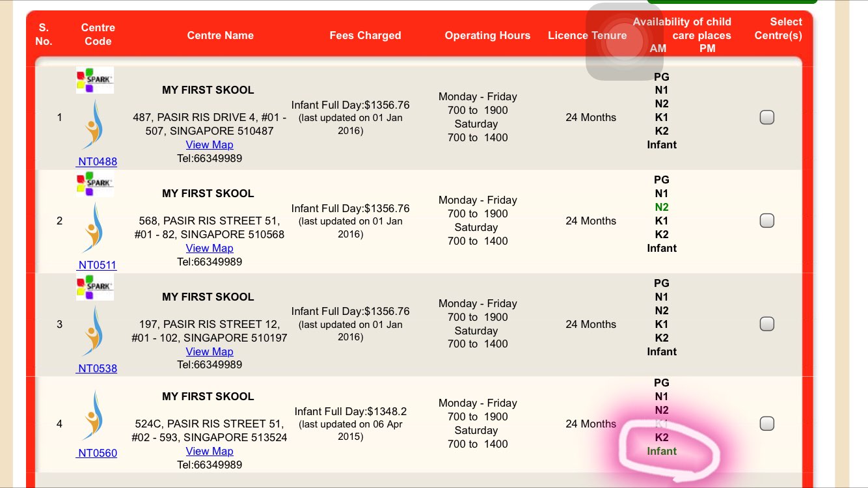Click My First Skool logo for NT0560

(x=94, y=416)
